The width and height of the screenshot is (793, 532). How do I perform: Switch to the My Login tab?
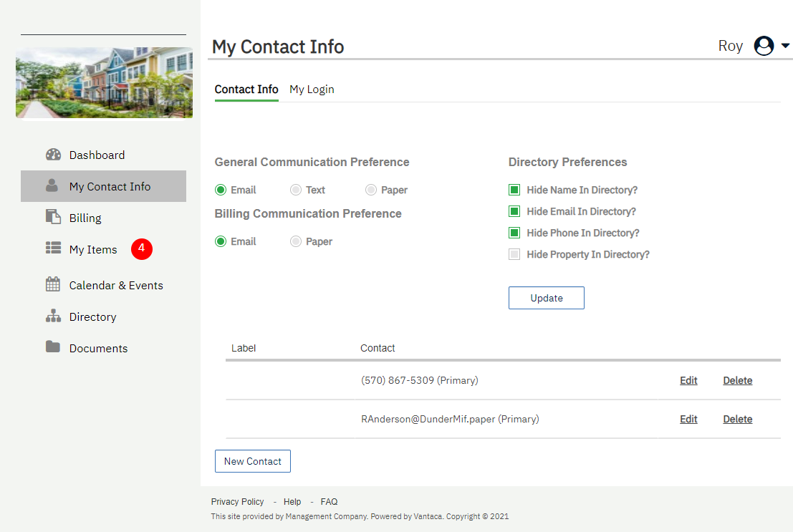(312, 89)
